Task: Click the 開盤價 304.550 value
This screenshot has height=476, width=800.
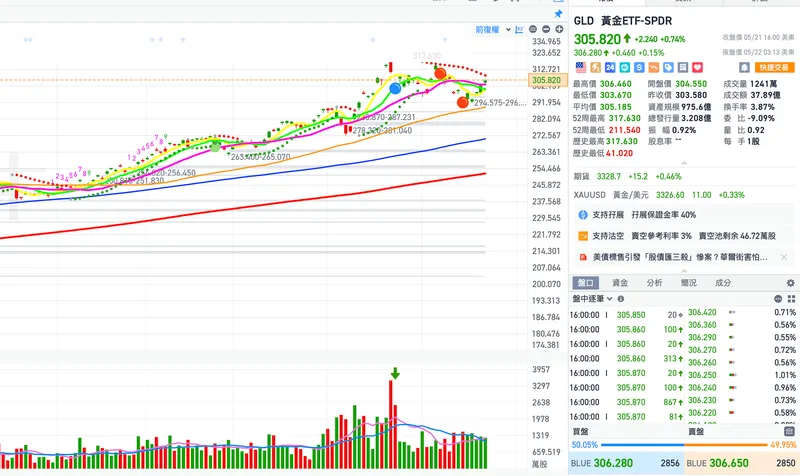Action: point(691,84)
